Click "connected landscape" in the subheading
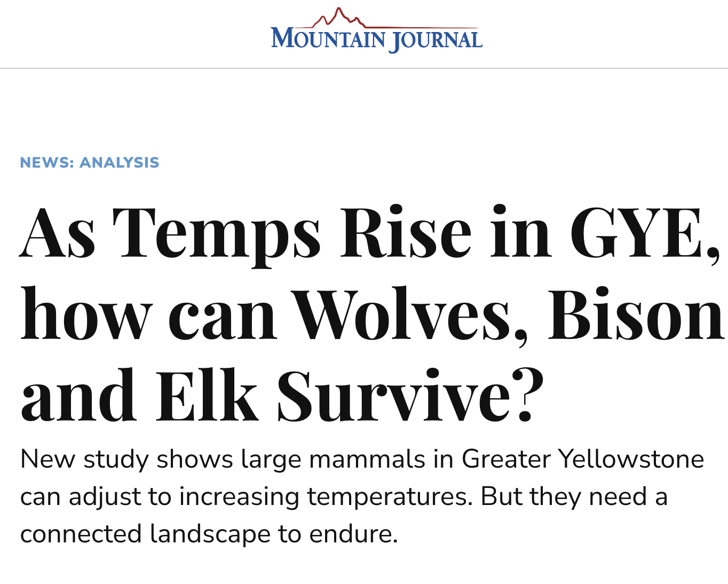Viewport: 728px width, 584px height. pyautogui.click(x=146, y=534)
